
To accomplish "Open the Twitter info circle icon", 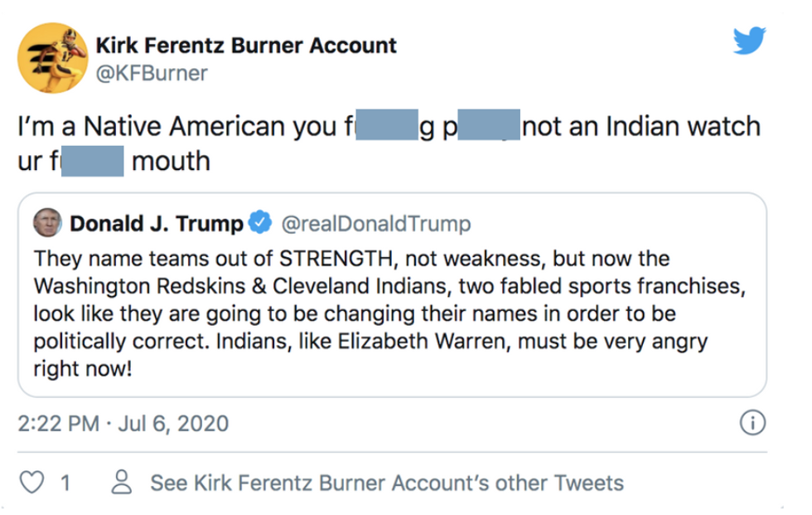I will [752, 424].
